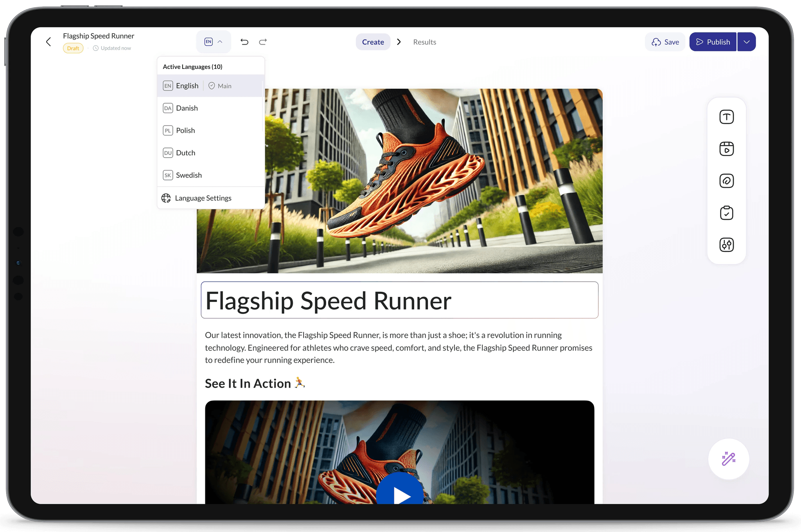Click the Flagship Speed Runner title field
Screen dimensions: 801x532
click(399, 300)
